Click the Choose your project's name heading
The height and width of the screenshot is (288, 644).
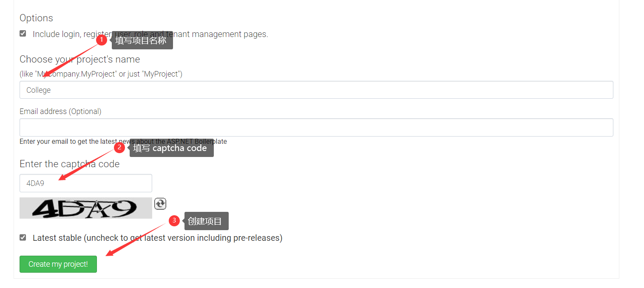[79, 59]
